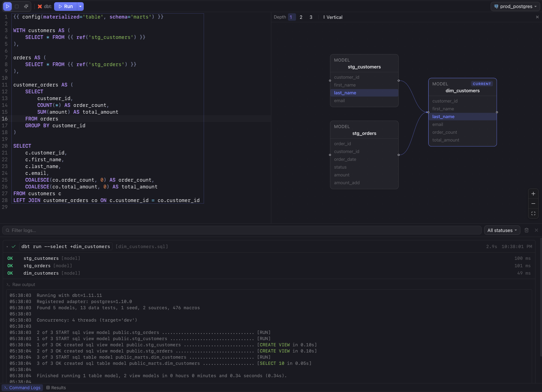Image resolution: width=542 pixels, height=392 pixels.
Task: Close the lineage panel
Action: (x=537, y=17)
